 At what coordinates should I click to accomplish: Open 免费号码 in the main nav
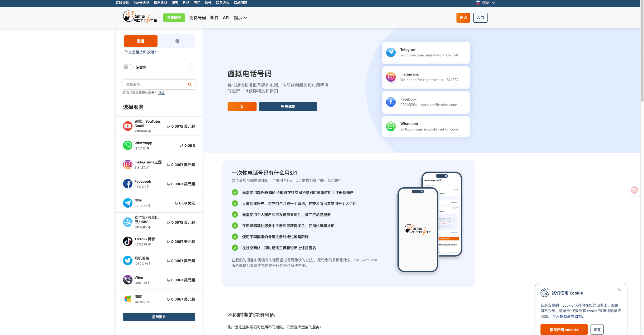198,18
